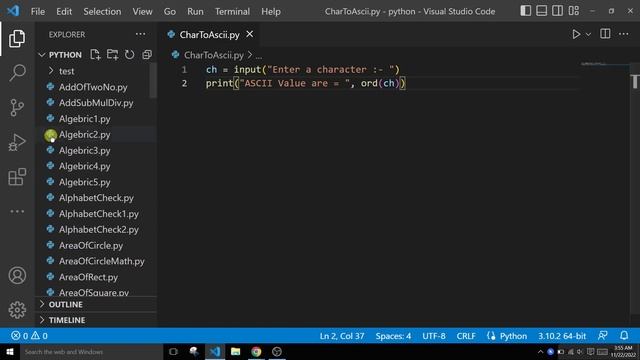Open the Go menu
The height and width of the screenshot is (360, 640).
170,11
